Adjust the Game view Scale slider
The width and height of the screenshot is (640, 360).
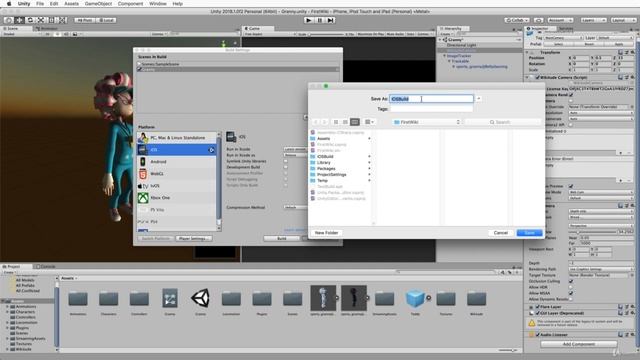(327, 34)
